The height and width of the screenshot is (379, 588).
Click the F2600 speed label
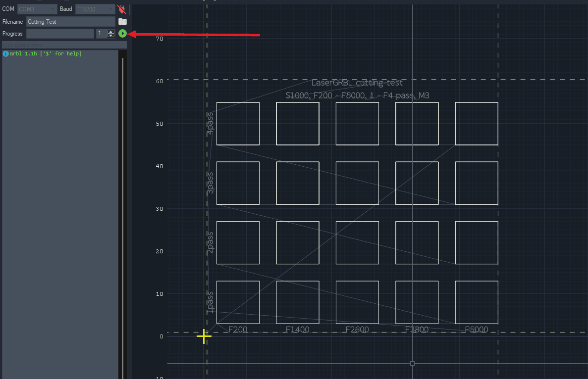coord(357,330)
